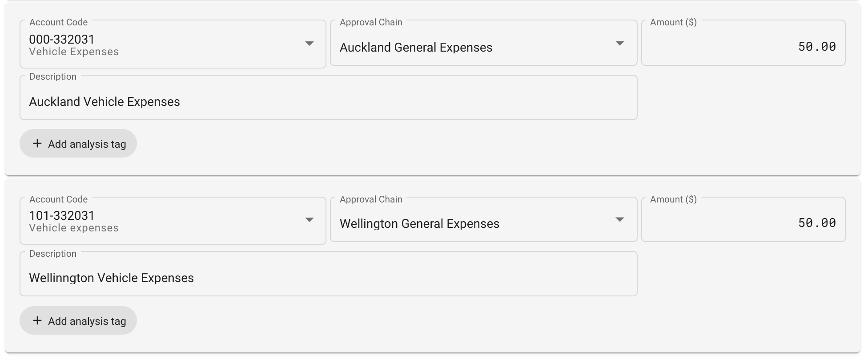The width and height of the screenshot is (868, 356).
Task: Select the Amount field showing 50.00 for Auckland
Action: pyautogui.click(x=743, y=44)
